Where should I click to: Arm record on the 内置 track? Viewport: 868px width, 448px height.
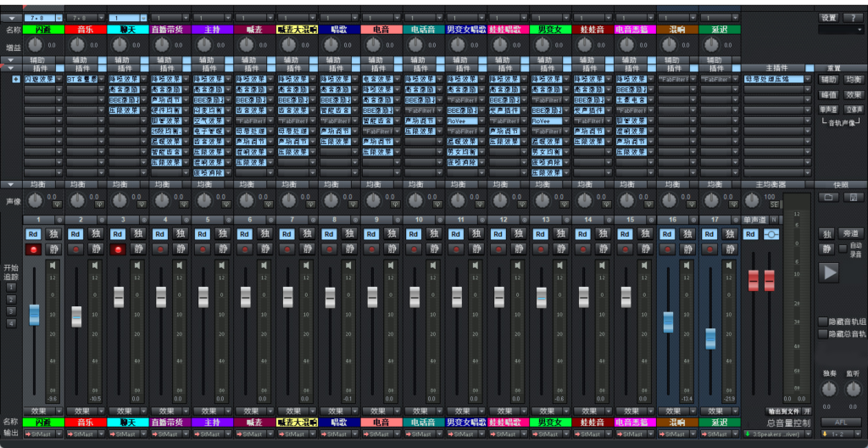click(33, 249)
